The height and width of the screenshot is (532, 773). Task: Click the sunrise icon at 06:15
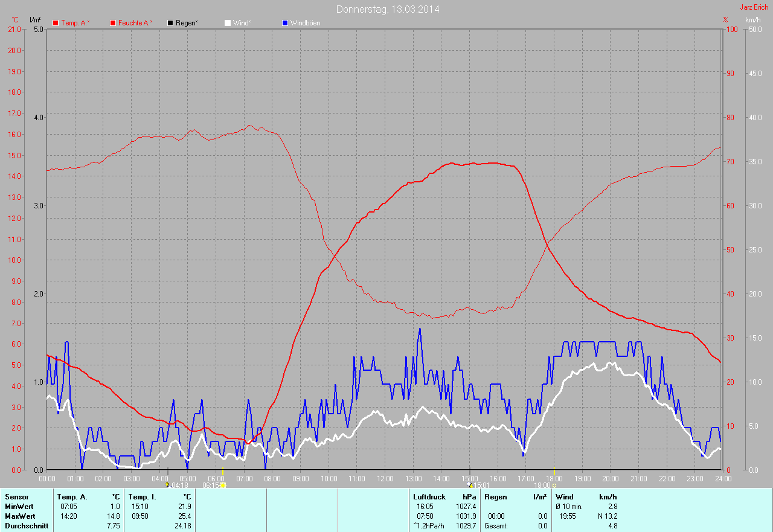[x=223, y=485]
